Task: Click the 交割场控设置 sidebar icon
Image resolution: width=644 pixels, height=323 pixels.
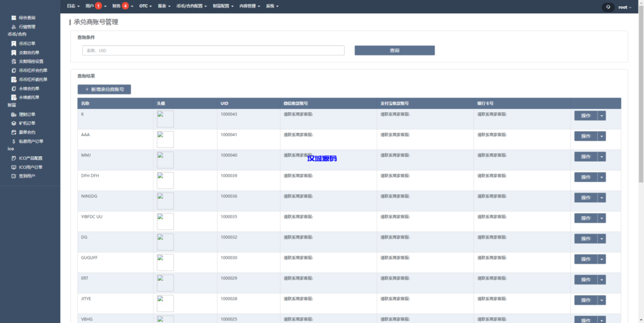Action: pyautogui.click(x=14, y=62)
